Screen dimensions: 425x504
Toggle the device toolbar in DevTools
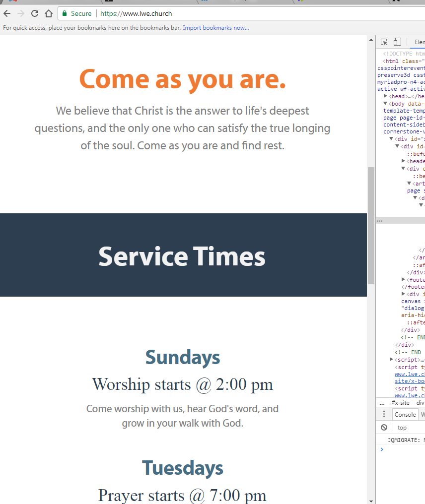[397, 42]
